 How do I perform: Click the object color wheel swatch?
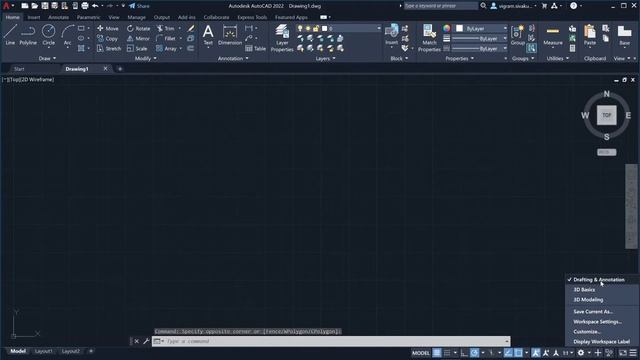[447, 28]
